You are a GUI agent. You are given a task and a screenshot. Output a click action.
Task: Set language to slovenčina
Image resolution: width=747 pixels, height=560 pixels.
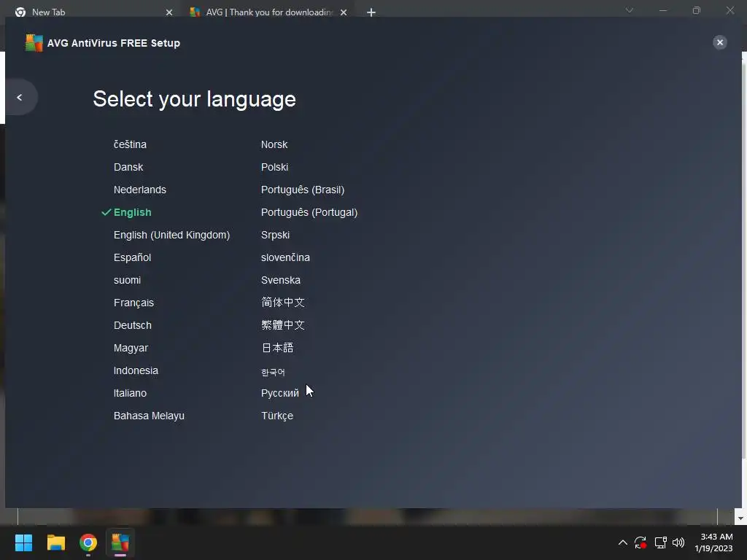click(x=285, y=257)
